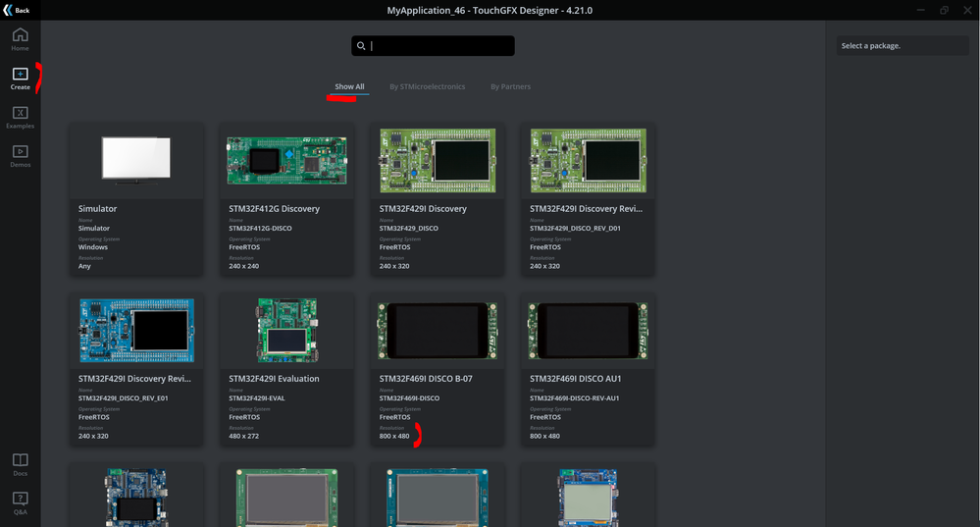Click the STM32F412G Discovery title
The height and width of the screenshot is (527, 980).
275,209
